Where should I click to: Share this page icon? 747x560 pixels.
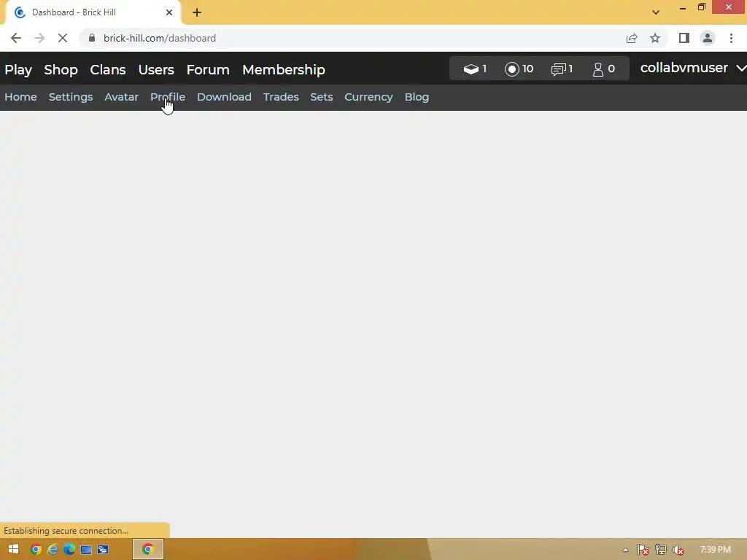[x=632, y=38]
